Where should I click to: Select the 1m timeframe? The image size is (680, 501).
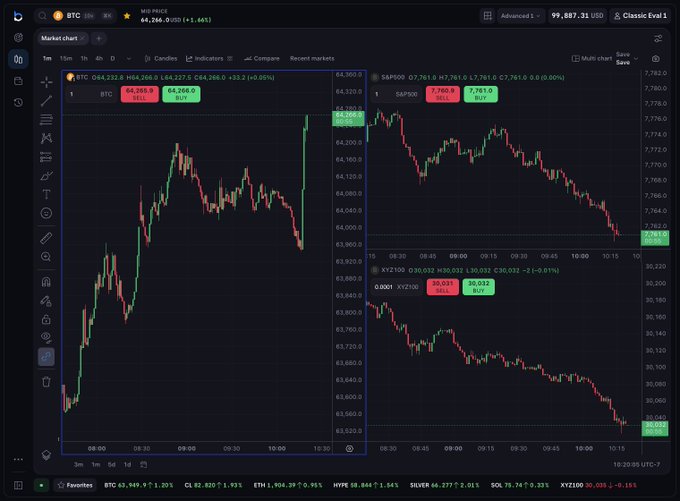tap(47, 59)
